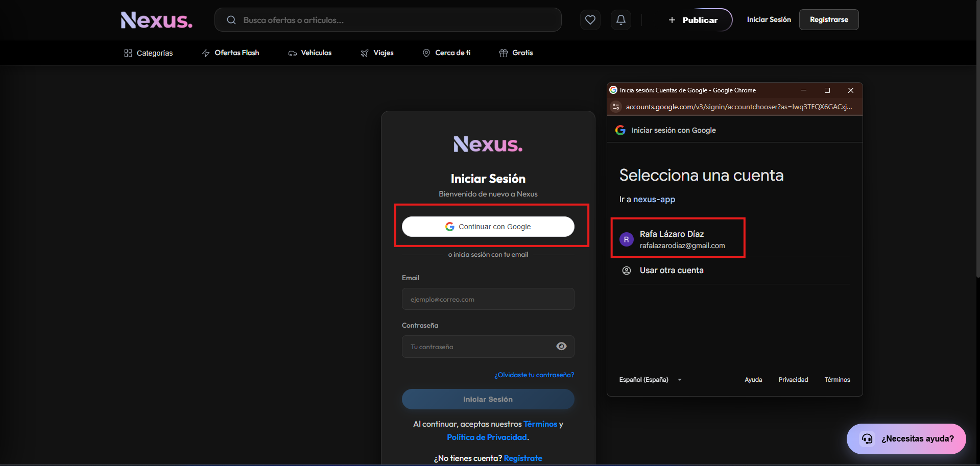The height and width of the screenshot is (466, 980).
Task: Focus the Busca ofertas o artículos search field
Action: click(x=388, y=20)
